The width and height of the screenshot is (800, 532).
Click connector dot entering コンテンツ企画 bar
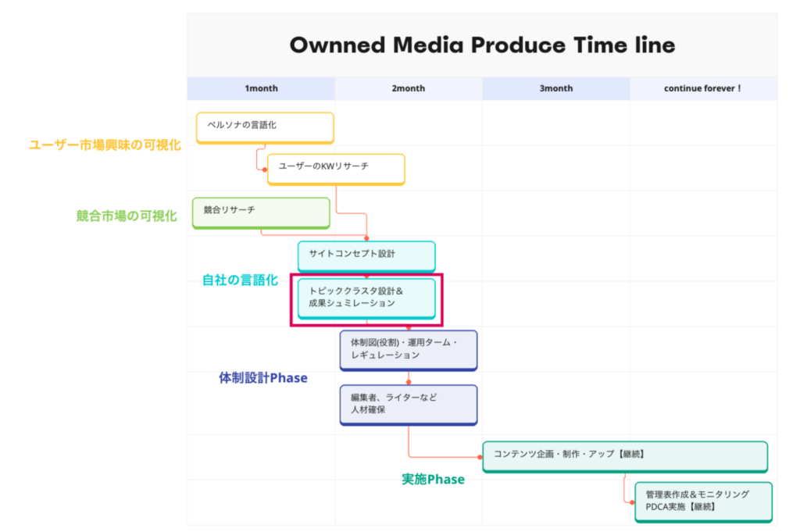click(x=480, y=457)
